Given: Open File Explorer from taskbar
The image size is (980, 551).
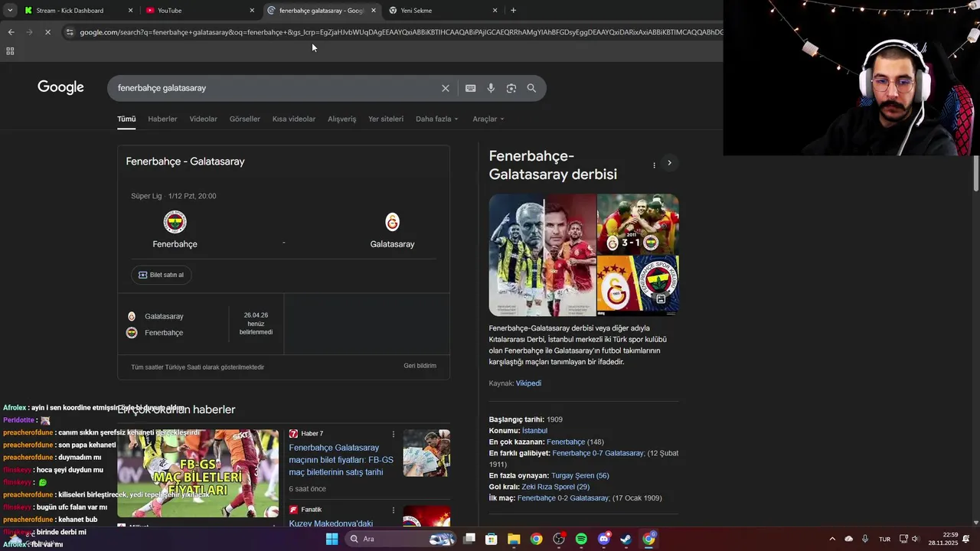Looking at the screenshot, I should pos(514,539).
